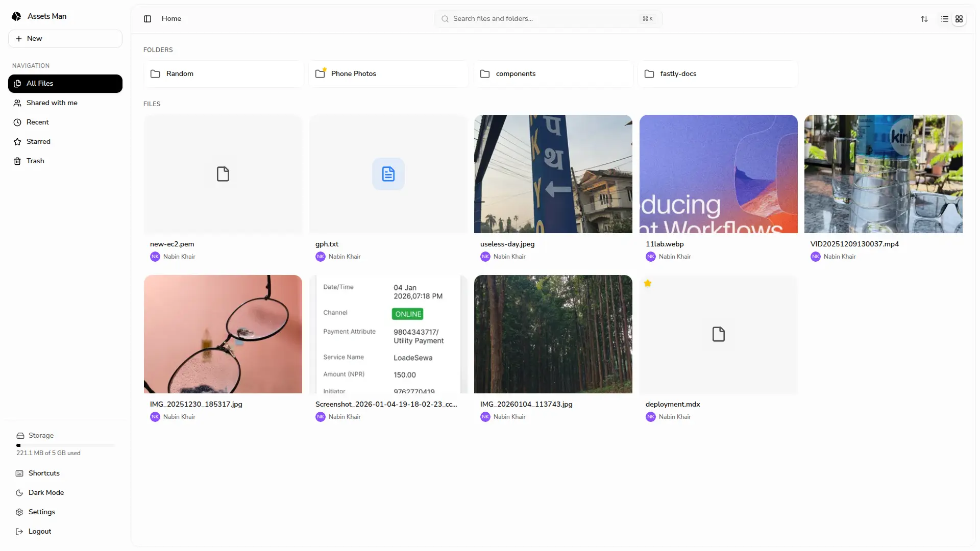Switch to list view layout
This screenshot has width=980, height=551.
coord(944,18)
